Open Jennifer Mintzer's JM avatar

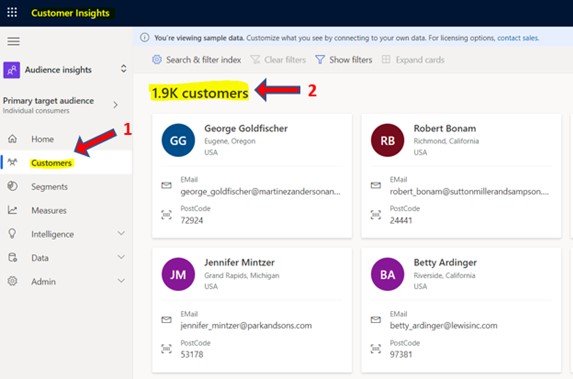tap(178, 274)
